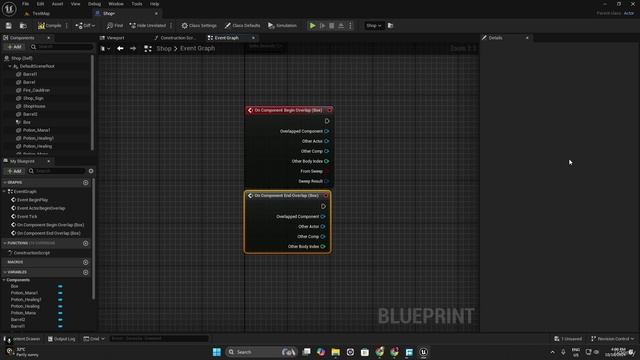Click Box variable type color pill
Image resolution: width=640 pixels, height=360 pixels.
(x=60, y=287)
